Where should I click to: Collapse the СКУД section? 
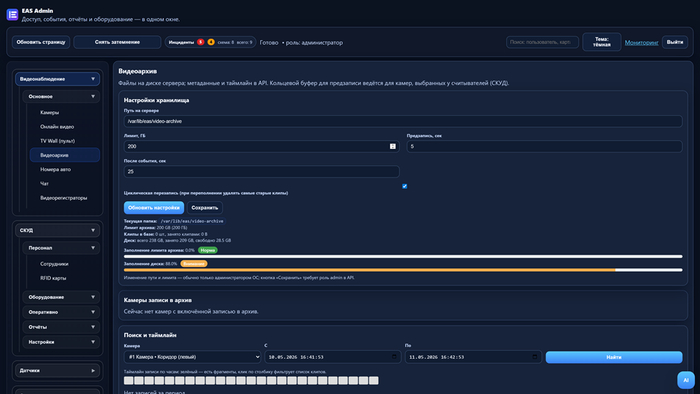click(58, 230)
